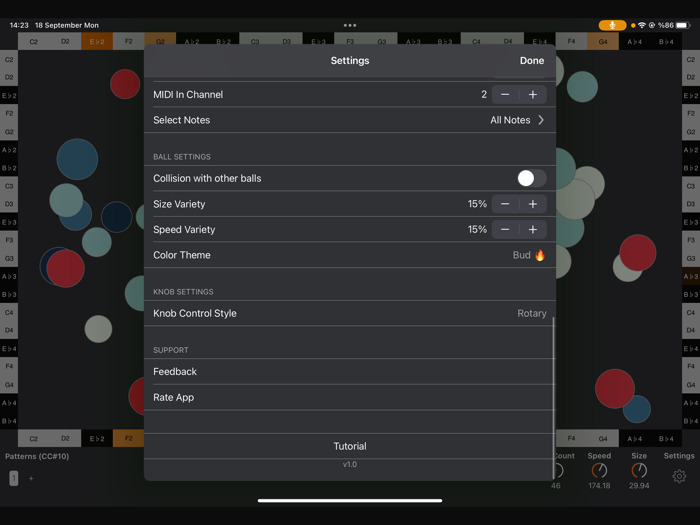Tap the iPad home indicator bar
Image resolution: width=700 pixels, height=525 pixels.
pos(350,500)
